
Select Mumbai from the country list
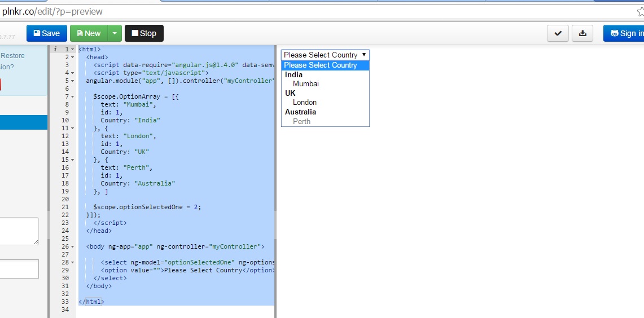[x=306, y=84]
